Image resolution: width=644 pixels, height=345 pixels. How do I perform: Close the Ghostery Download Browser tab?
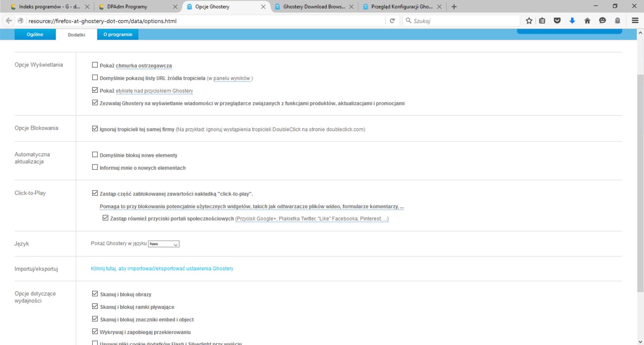click(351, 7)
